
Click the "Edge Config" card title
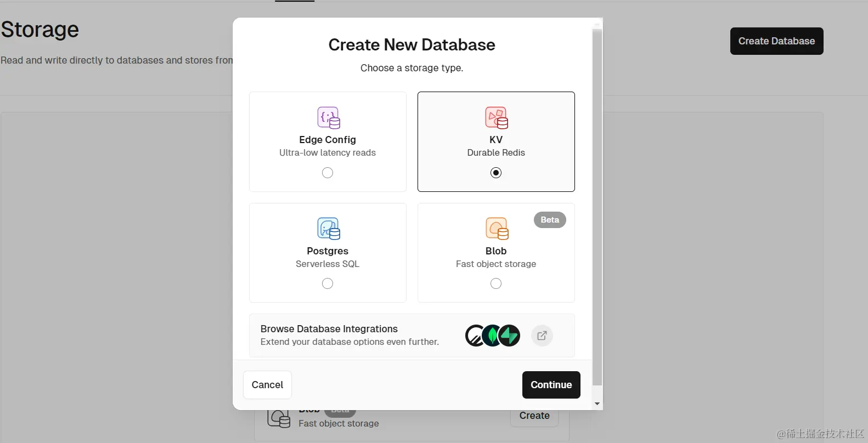pyautogui.click(x=328, y=140)
